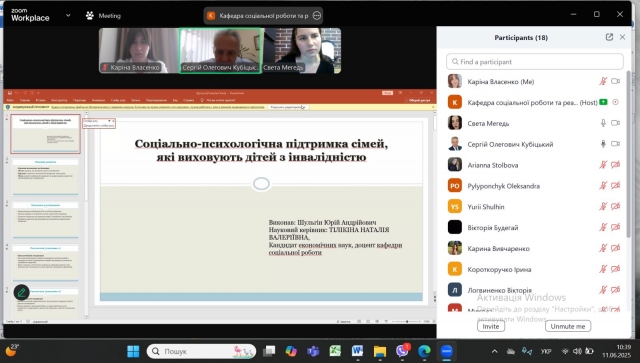The image size is (640, 363).
Task: Click the Task View taskbar icon
Action: [269, 351]
